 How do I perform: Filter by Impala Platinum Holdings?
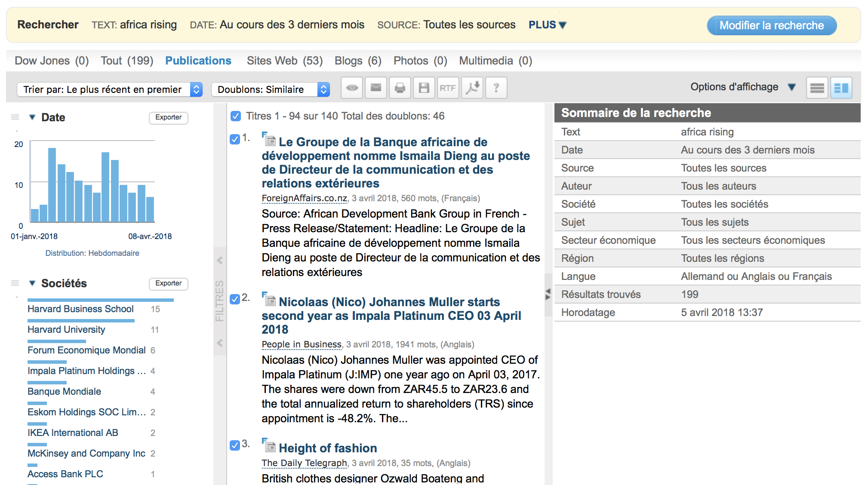[86, 371]
